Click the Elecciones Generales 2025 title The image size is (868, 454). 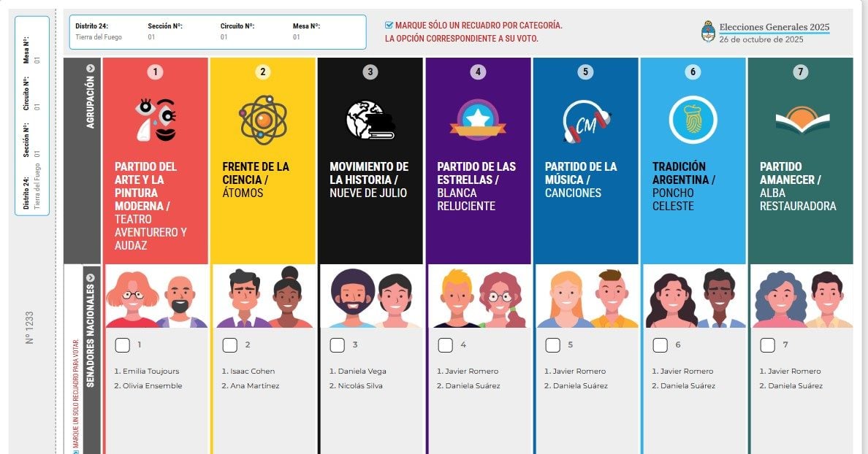click(x=774, y=27)
